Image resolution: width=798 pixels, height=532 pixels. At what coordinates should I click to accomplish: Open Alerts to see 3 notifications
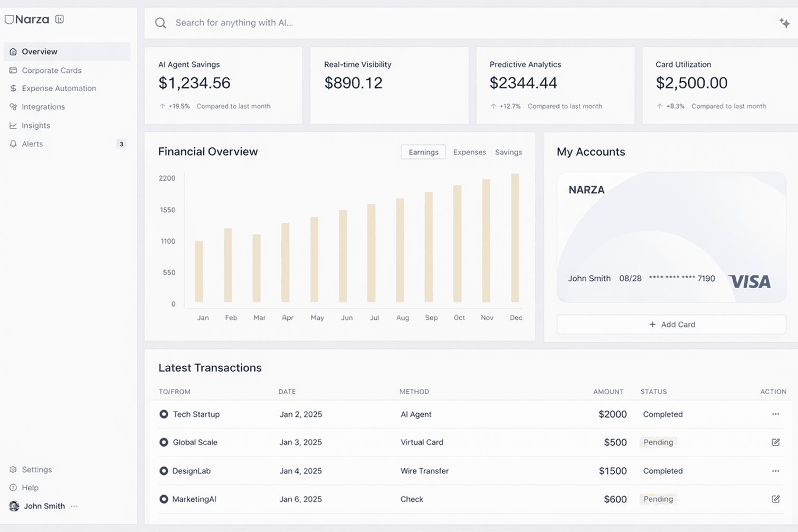pyautogui.click(x=33, y=144)
